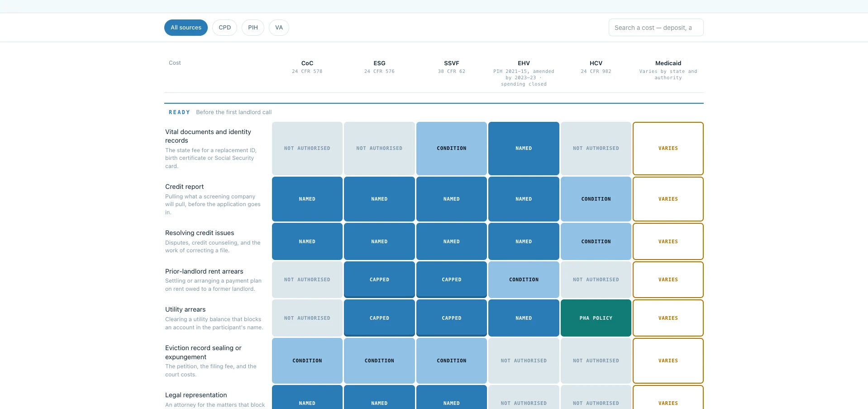Filter by CPD source
The height and width of the screenshot is (409, 868).
[x=224, y=28]
